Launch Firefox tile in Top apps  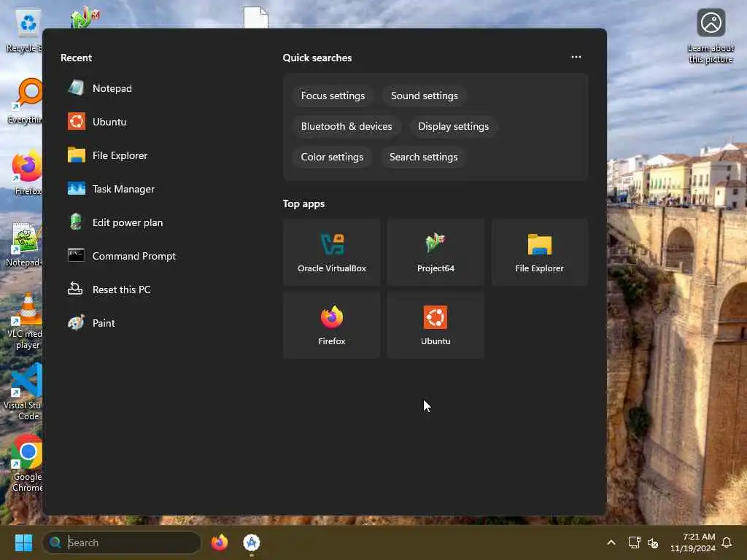coord(332,325)
